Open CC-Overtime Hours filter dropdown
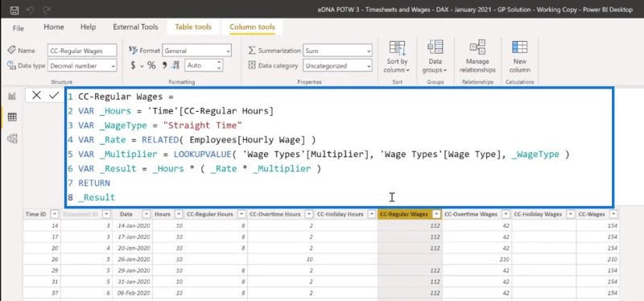Viewport: 644px width, 301px height. pos(309,214)
